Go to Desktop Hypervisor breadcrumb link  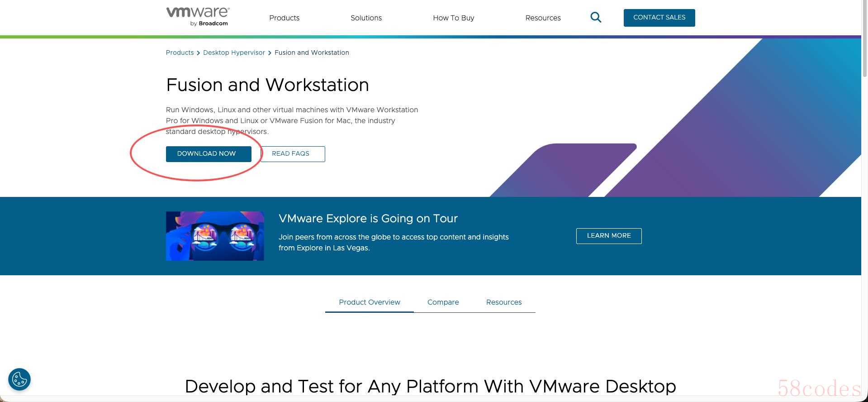[234, 53]
